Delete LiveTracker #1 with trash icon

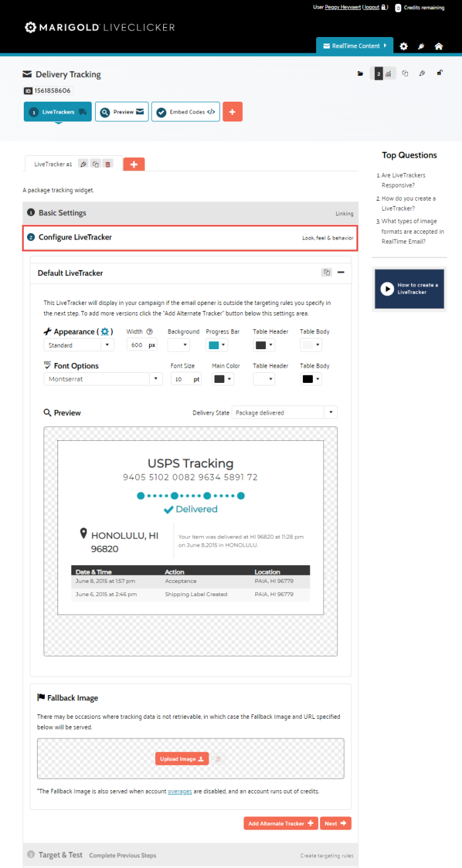coord(108,164)
